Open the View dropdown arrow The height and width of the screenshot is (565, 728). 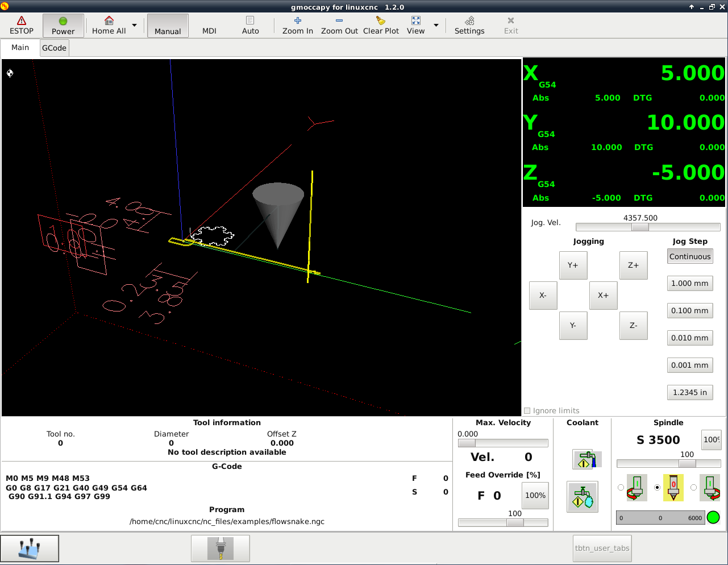[x=436, y=26]
